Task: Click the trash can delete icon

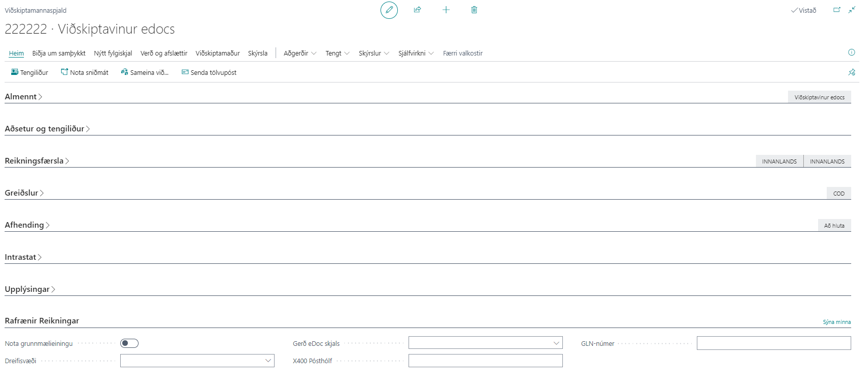Action: [x=474, y=10]
